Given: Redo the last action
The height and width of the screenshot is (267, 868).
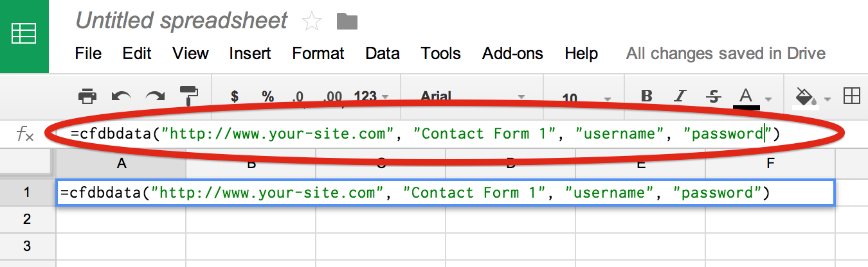Looking at the screenshot, I should click(155, 97).
